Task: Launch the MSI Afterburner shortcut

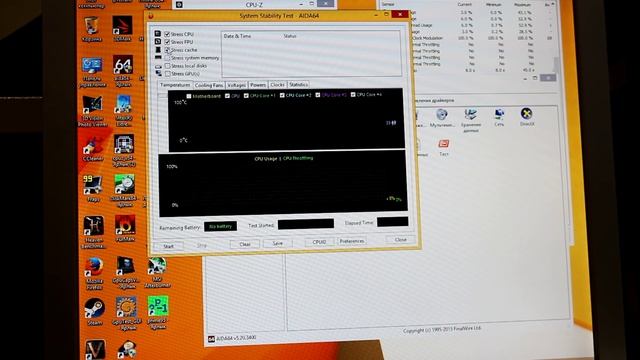Action: pyautogui.click(x=157, y=272)
